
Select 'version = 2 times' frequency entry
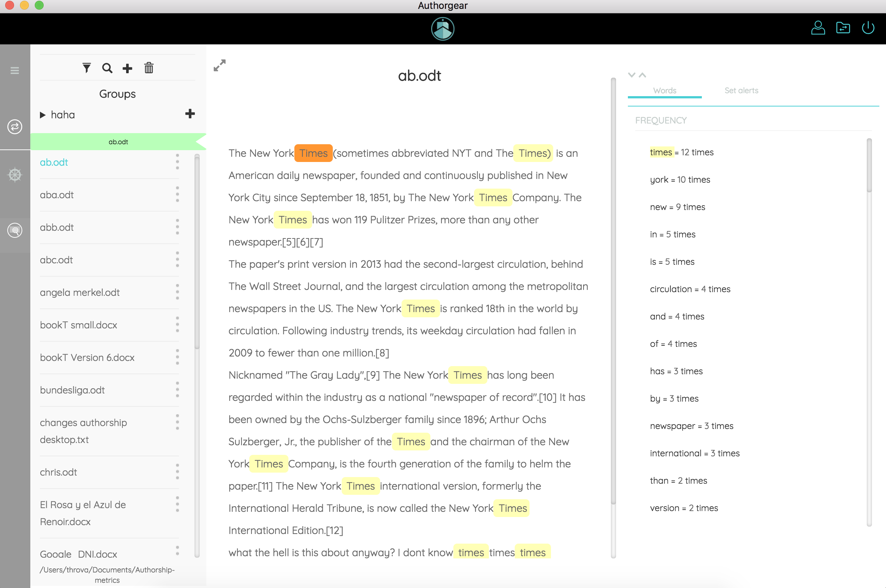click(684, 508)
